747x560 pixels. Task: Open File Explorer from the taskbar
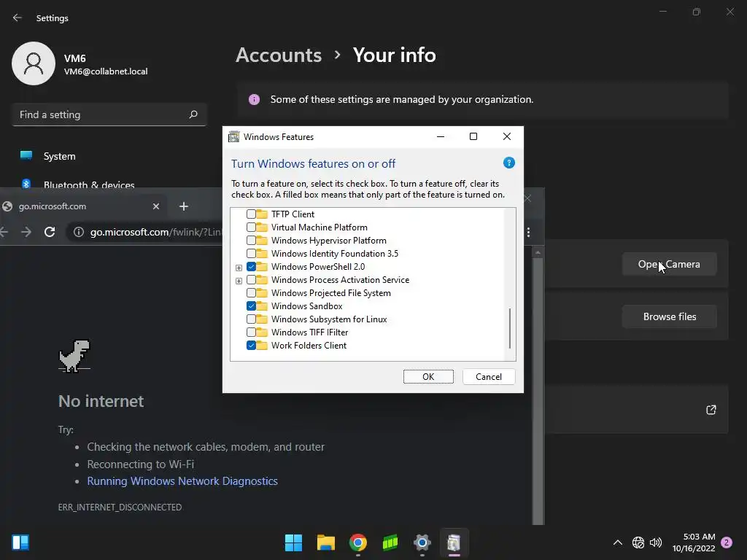coord(326,542)
